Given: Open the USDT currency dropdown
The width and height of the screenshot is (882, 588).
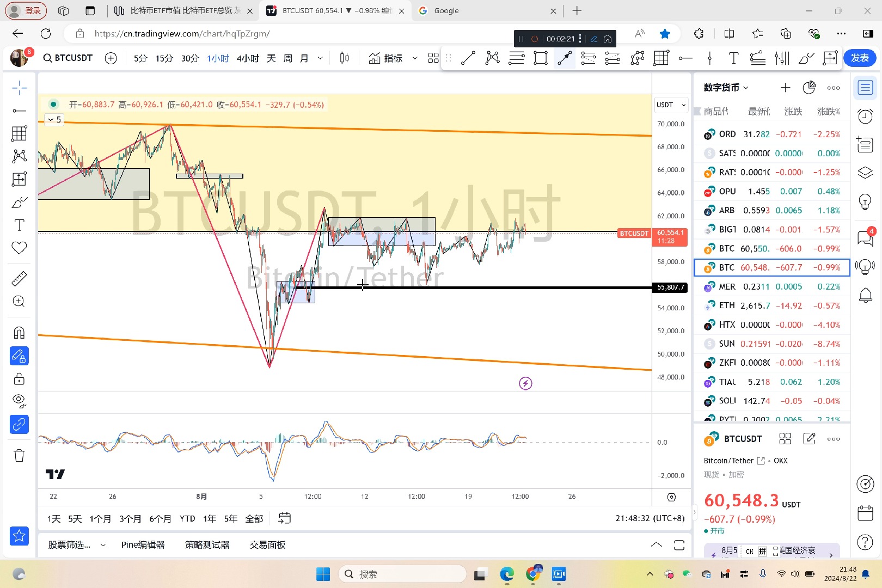Looking at the screenshot, I should pyautogui.click(x=671, y=105).
